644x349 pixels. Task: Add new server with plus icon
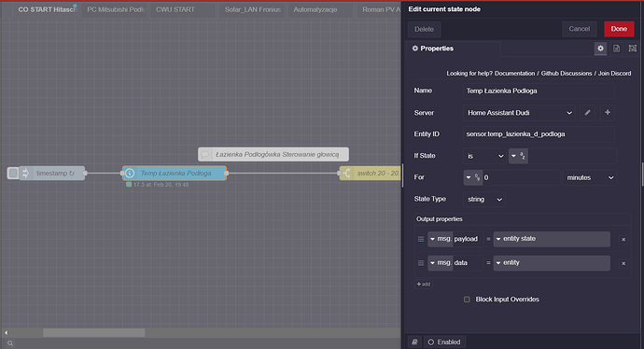(608, 113)
